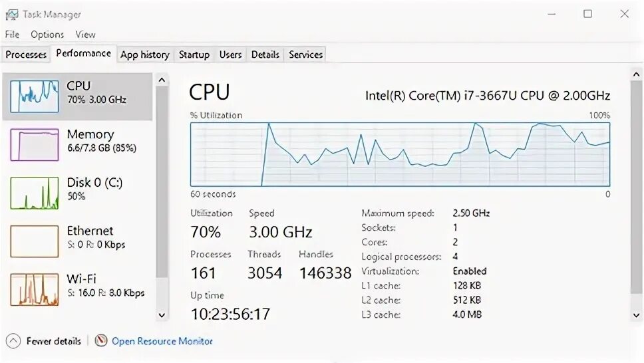Open the Options menu
The width and height of the screenshot is (644, 363).
[x=47, y=35]
